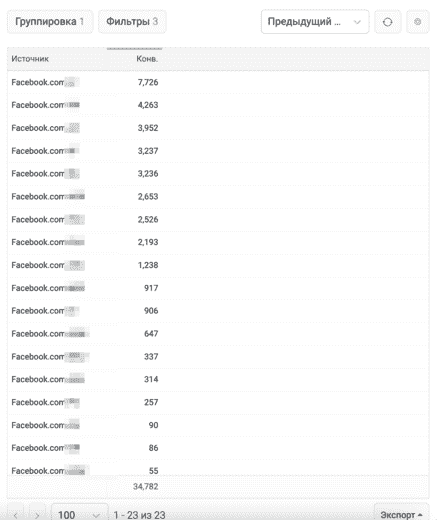Click the row showing 90 conversions

coord(218,425)
